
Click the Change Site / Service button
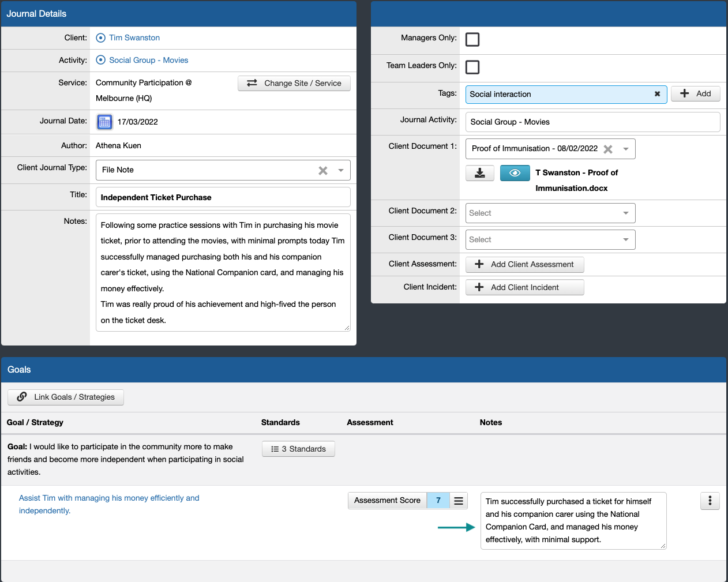tap(294, 83)
